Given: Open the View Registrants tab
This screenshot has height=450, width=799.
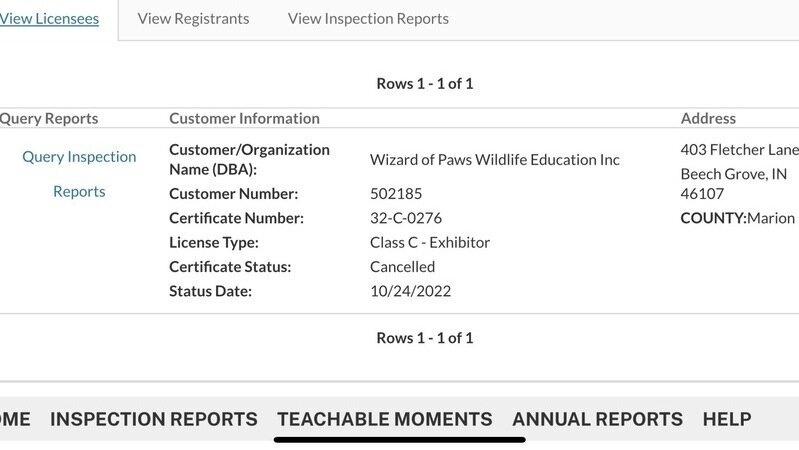Looking at the screenshot, I should 193,18.
